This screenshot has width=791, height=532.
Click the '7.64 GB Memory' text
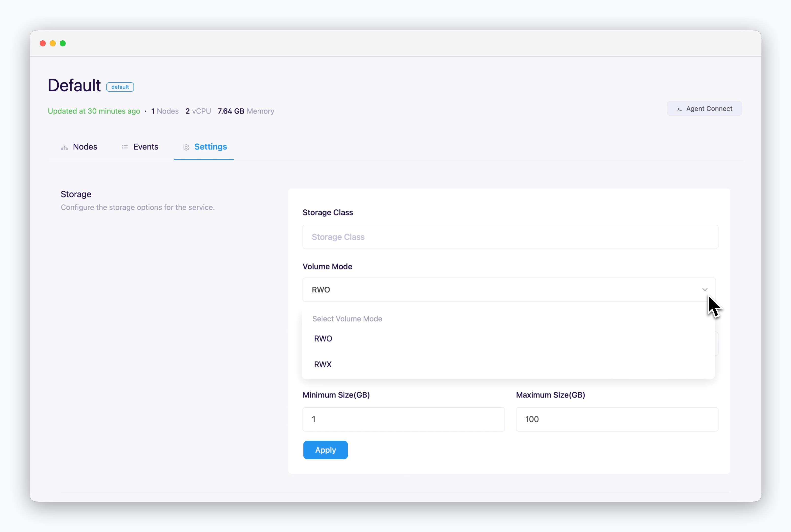246,111
